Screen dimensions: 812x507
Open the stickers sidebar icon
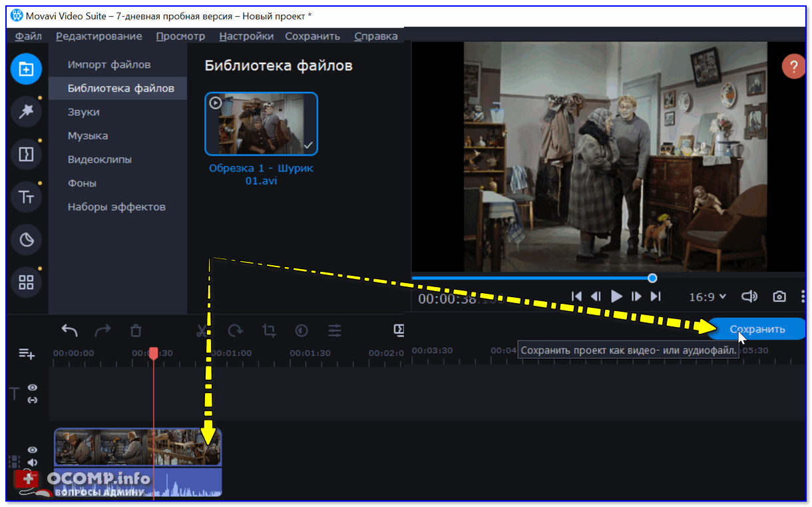click(26, 240)
